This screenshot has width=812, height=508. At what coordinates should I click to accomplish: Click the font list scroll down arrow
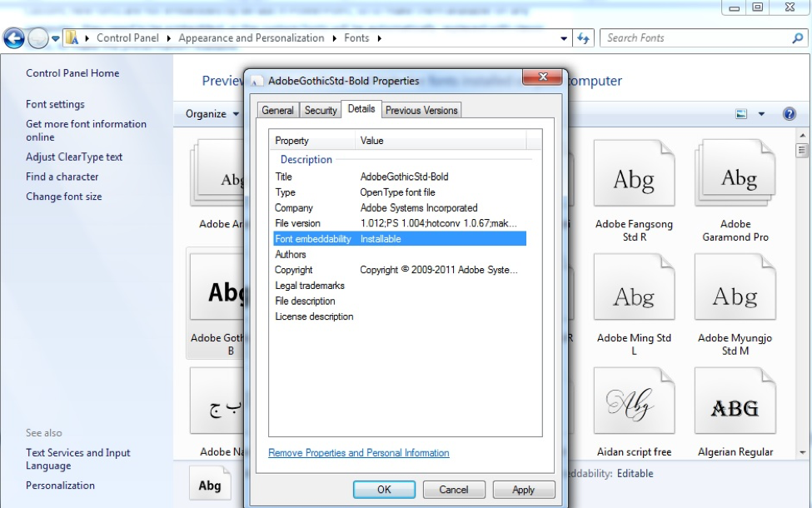pyautogui.click(x=803, y=452)
